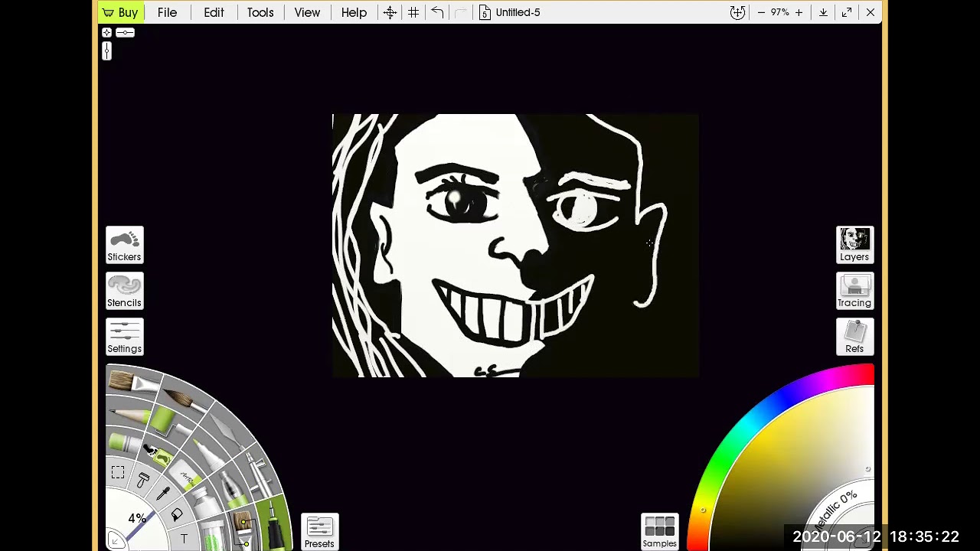Viewport: 980px width, 551px height.
Task: Open the View menu
Action: pos(307,12)
